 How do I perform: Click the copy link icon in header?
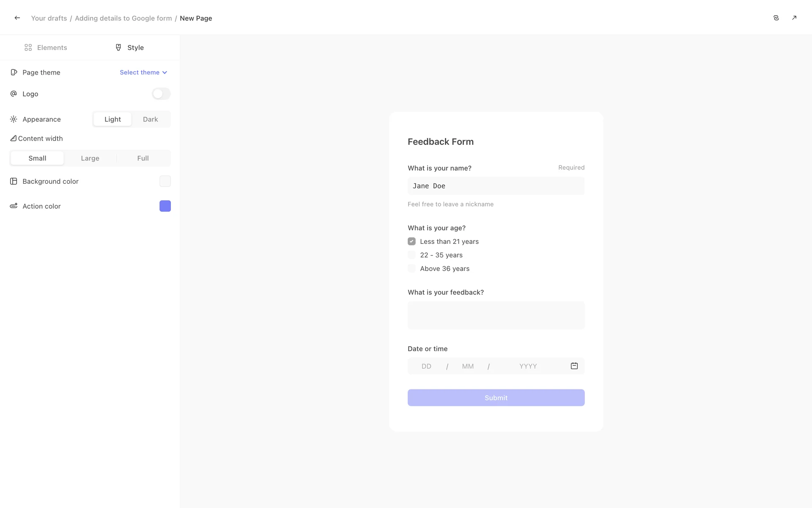(776, 18)
